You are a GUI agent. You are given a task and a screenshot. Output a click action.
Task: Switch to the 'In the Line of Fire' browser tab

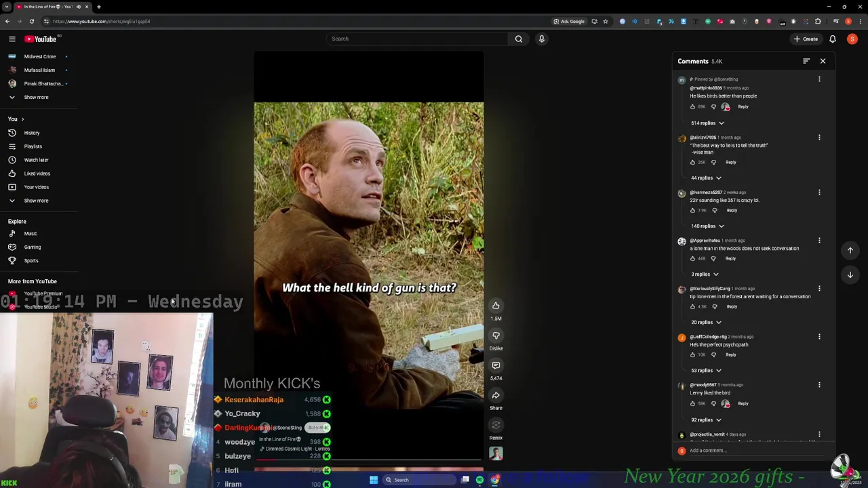(52, 7)
